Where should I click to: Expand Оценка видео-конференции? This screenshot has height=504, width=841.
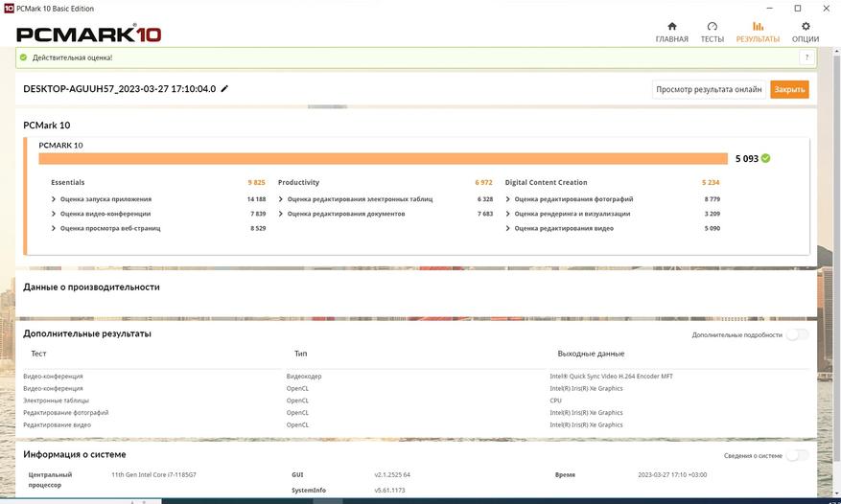53,214
